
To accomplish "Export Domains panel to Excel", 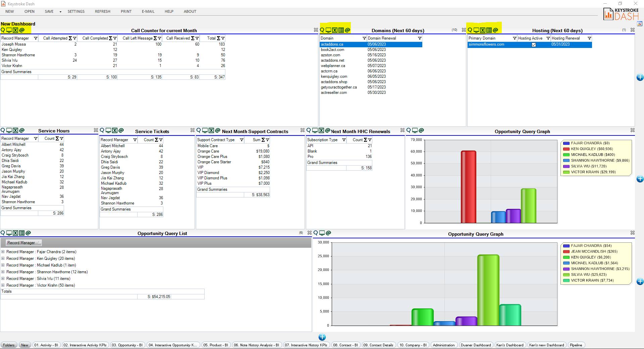I will click(x=335, y=30).
